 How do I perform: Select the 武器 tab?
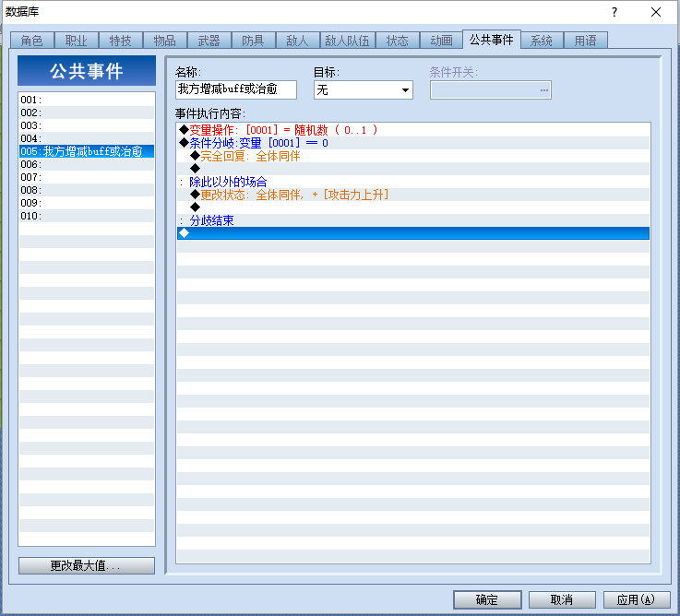(209, 41)
